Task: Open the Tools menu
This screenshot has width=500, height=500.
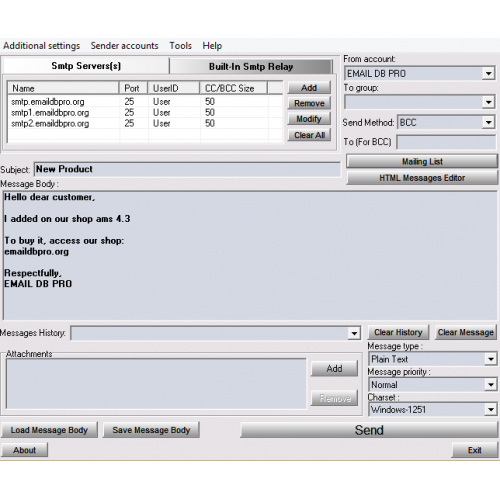Action: point(180,46)
